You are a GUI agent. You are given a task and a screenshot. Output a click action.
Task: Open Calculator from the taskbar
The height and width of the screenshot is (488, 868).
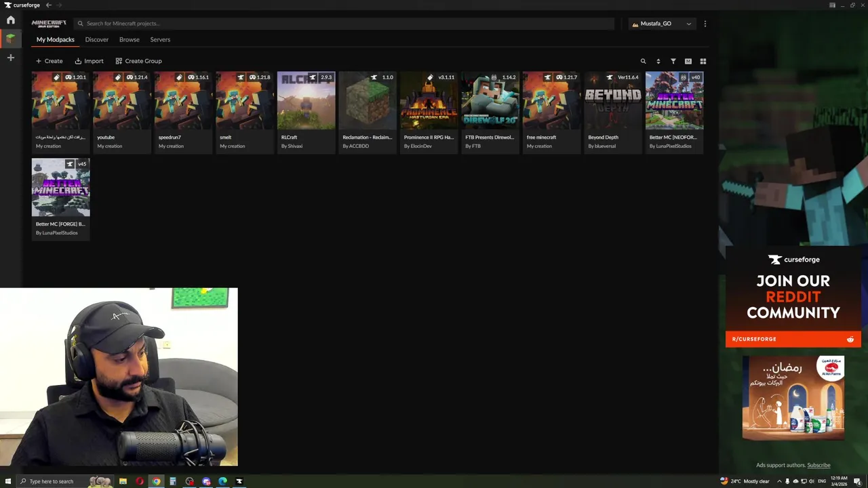pyautogui.click(x=173, y=481)
